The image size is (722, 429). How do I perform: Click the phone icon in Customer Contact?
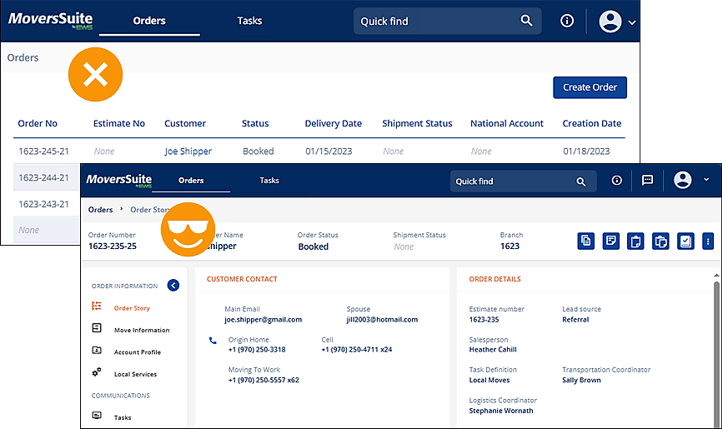point(213,341)
